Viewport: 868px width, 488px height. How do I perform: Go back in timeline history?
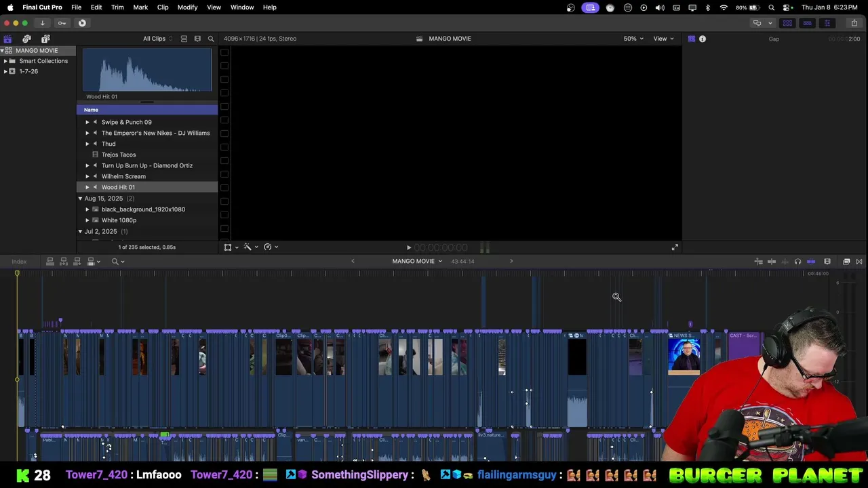coord(353,262)
